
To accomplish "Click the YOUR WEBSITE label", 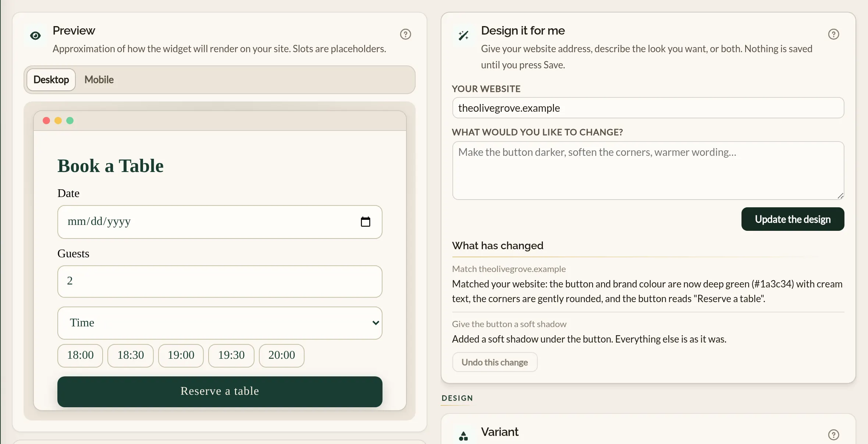I will [486, 89].
